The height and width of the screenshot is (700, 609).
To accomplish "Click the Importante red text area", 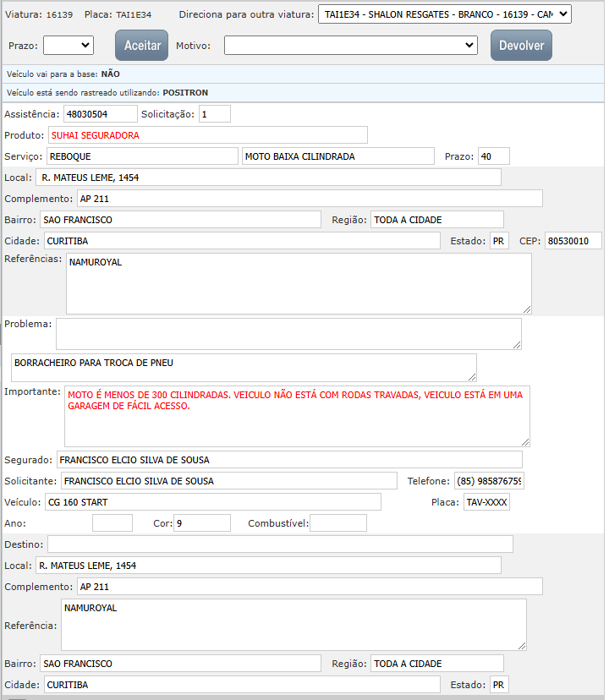I will tap(297, 416).
